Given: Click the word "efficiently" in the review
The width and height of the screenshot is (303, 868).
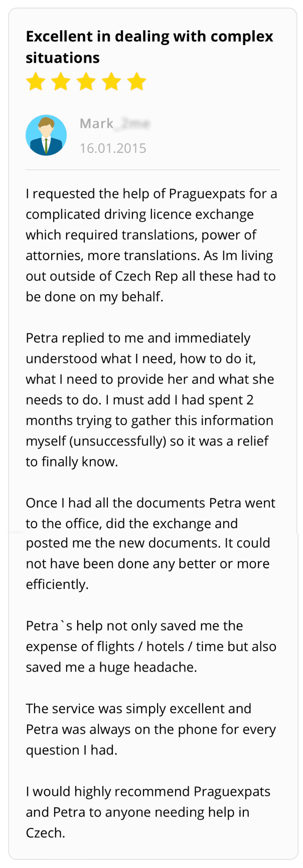Looking at the screenshot, I should point(56,584).
